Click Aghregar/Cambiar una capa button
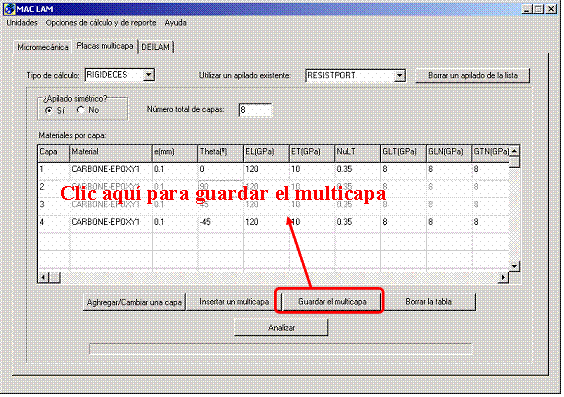This screenshot has width=564, height=397. (135, 302)
